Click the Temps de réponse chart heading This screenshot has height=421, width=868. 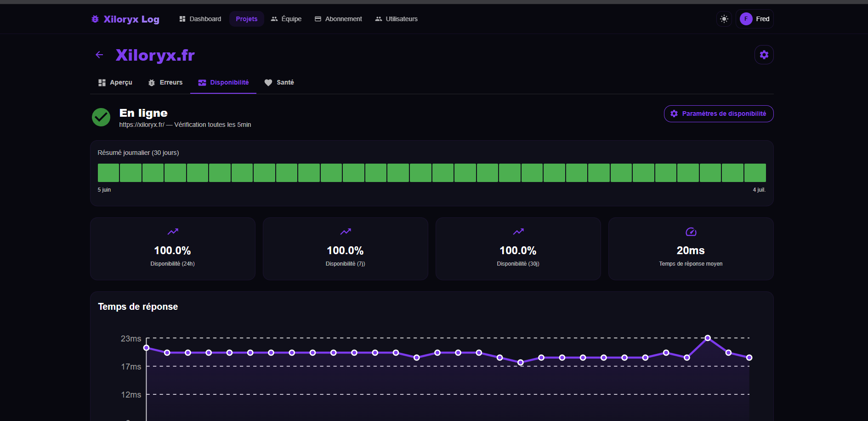coord(138,307)
